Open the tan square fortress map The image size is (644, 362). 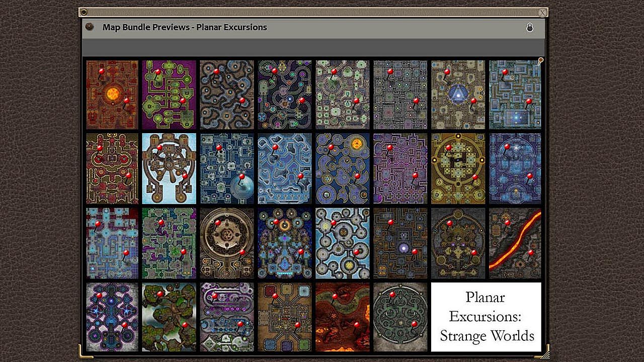click(285, 317)
